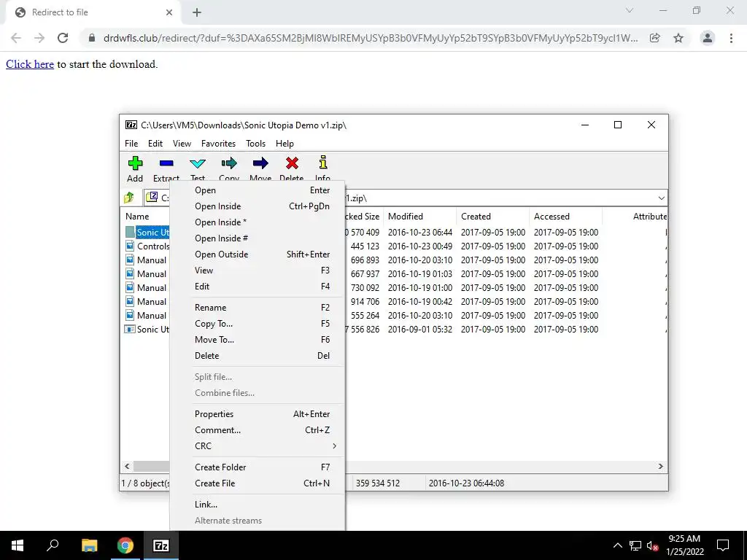The height and width of the screenshot is (560, 747).
Task: Open File Explorer from taskbar
Action: [89, 545]
